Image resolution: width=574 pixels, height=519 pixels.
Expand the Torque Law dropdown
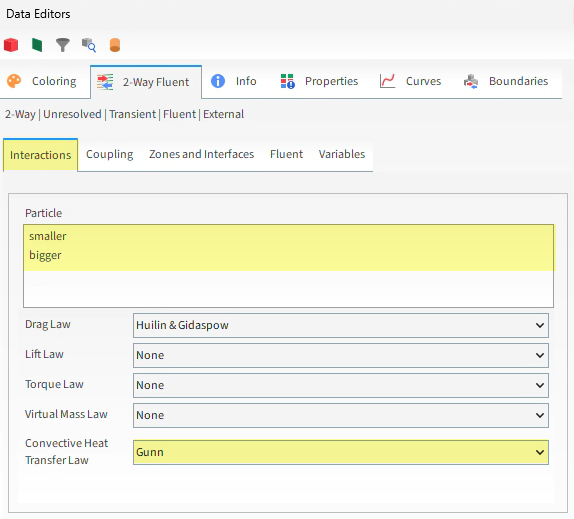click(341, 385)
